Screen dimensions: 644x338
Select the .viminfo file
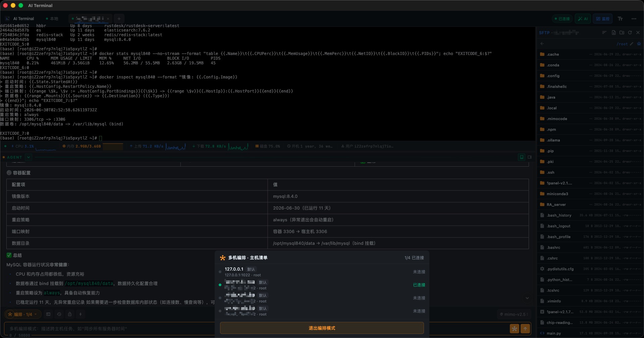(590, 301)
